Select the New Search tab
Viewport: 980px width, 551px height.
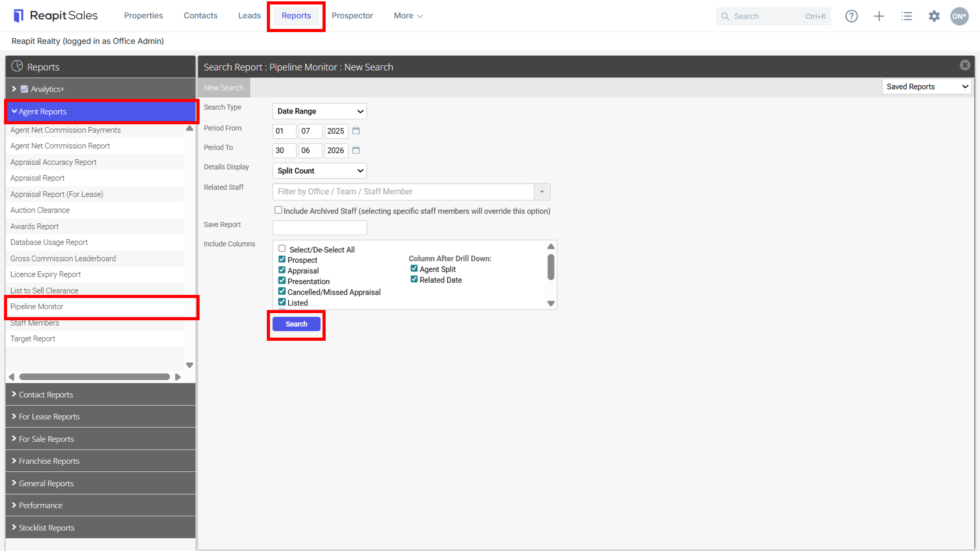coord(224,88)
